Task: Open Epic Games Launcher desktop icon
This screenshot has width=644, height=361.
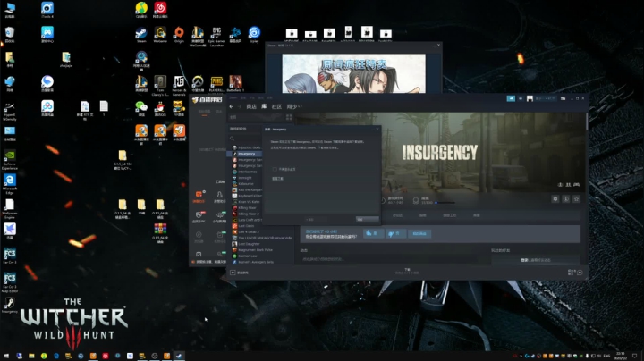Action: tap(216, 37)
